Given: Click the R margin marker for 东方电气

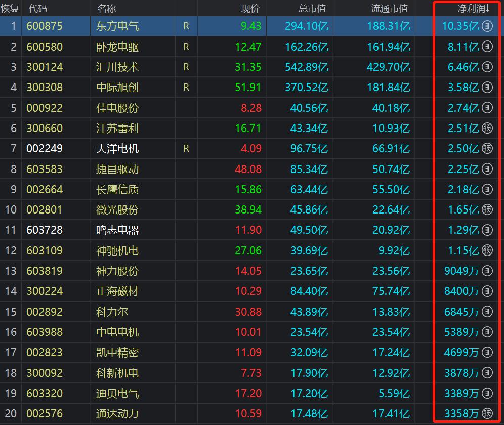Looking at the screenshot, I should (x=186, y=26).
